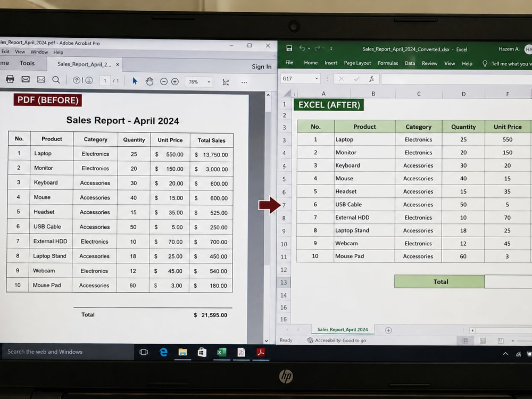The width and height of the screenshot is (532, 399).
Task: Open the Quick Access Toolbar customize dropdown
Action: coord(331,48)
